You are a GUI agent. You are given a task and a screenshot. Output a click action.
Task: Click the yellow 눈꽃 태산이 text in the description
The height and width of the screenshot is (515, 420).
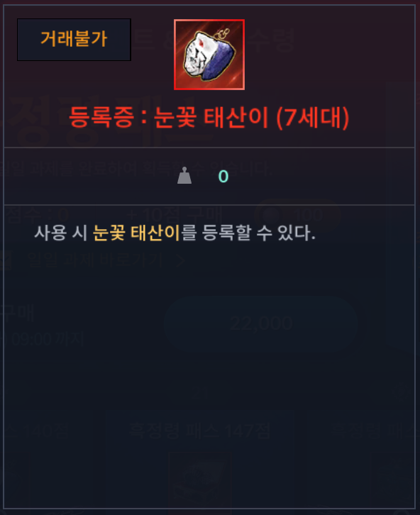point(136,233)
